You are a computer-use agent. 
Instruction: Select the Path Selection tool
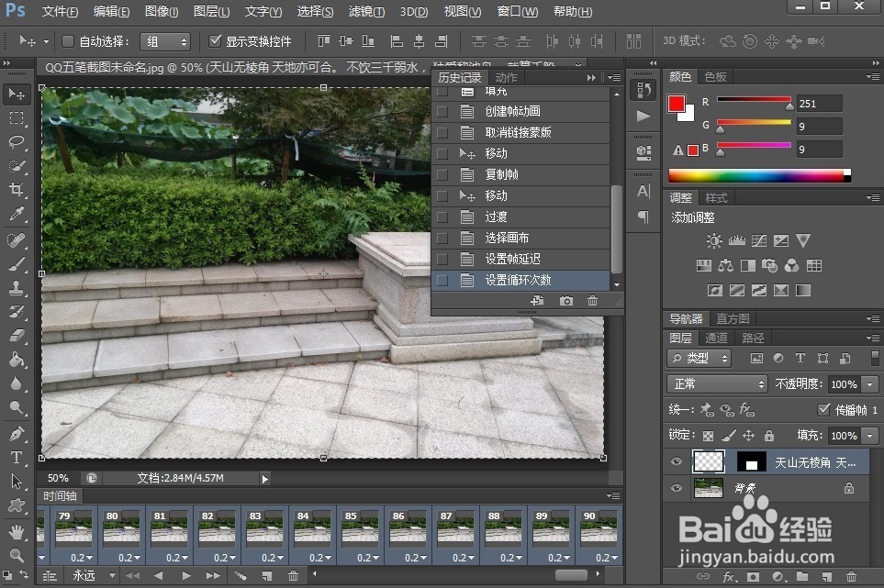tap(17, 482)
